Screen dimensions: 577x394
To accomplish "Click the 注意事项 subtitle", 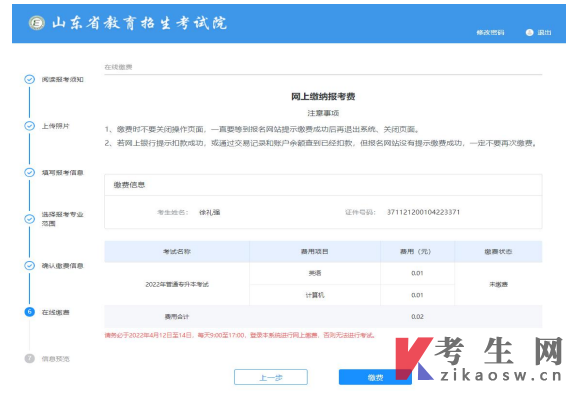I will click(x=323, y=113).
